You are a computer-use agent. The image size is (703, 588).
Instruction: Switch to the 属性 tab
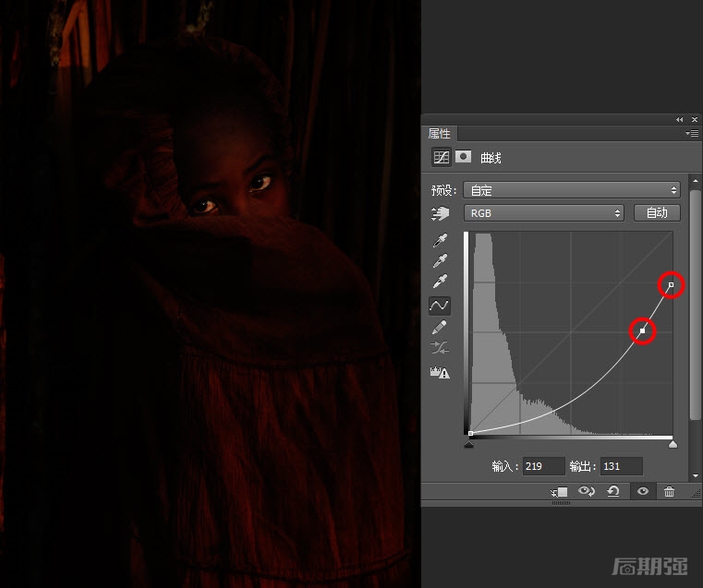(439, 134)
